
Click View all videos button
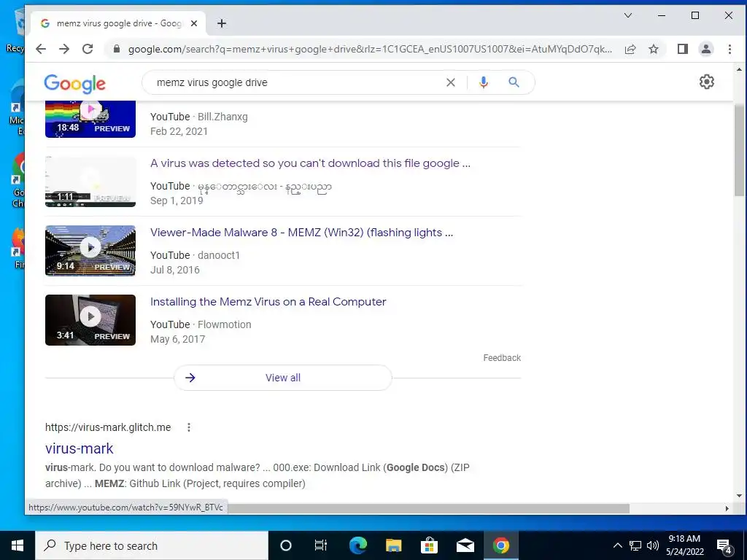pyautogui.click(x=283, y=378)
